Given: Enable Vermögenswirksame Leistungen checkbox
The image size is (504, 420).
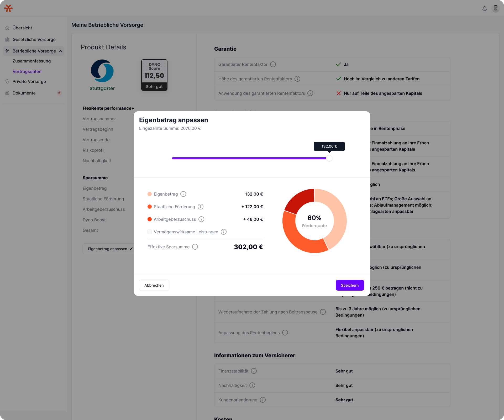Looking at the screenshot, I should pos(150,232).
